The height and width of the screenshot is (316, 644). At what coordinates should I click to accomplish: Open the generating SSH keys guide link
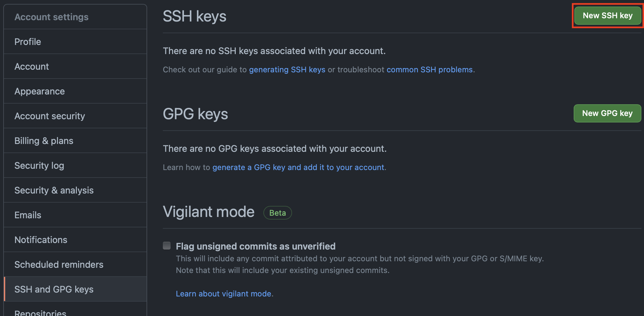tap(287, 70)
